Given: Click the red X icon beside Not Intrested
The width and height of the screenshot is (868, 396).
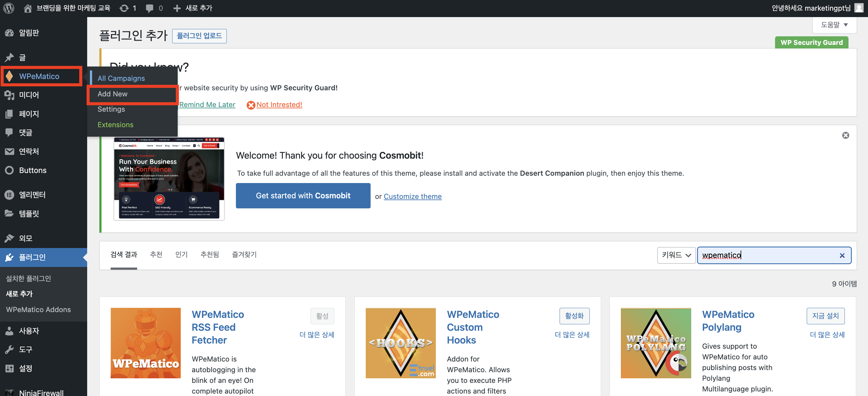Looking at the screenshot, I should point(251,105).
